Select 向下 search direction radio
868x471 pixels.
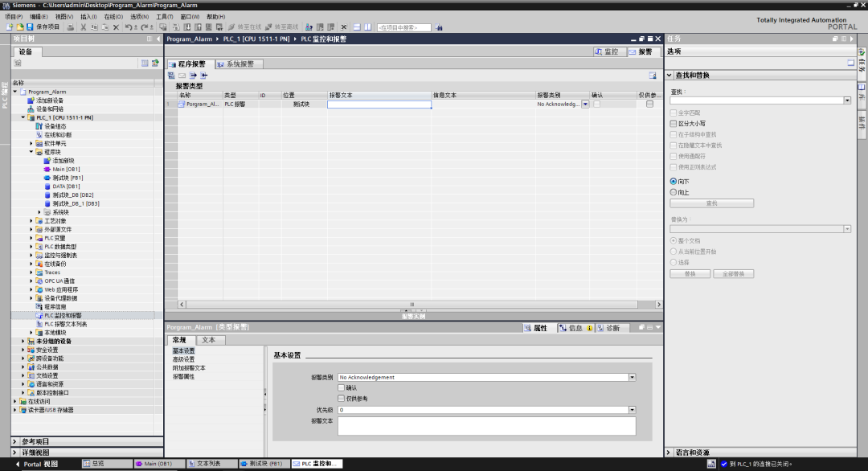coord(674,181)
